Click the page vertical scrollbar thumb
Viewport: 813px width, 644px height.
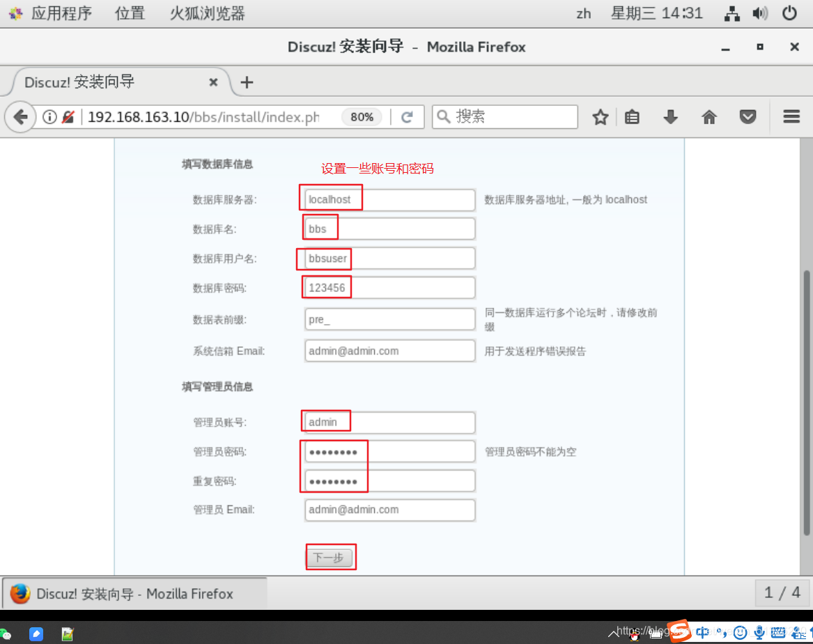(x=806, y=402)
